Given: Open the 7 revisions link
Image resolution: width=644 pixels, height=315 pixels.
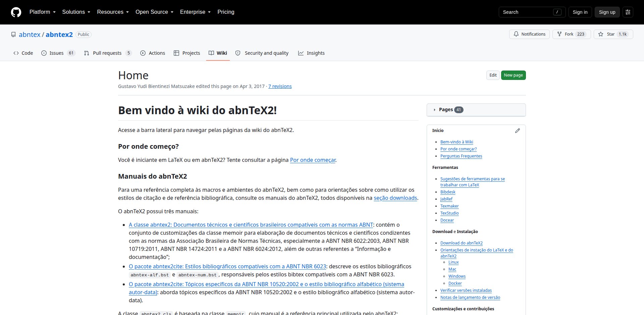Looking at the screenshot, I should pos(280,86).
